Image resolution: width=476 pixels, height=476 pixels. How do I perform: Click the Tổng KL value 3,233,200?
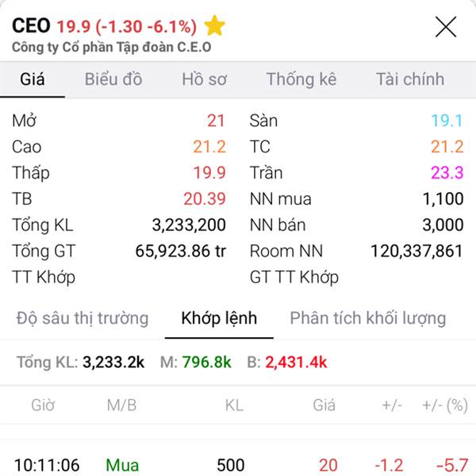(x=189, y=225)
